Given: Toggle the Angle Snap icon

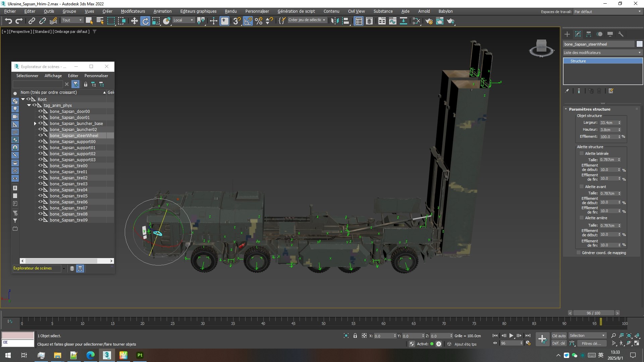Looking at the screenshot, I should [248, 21].
